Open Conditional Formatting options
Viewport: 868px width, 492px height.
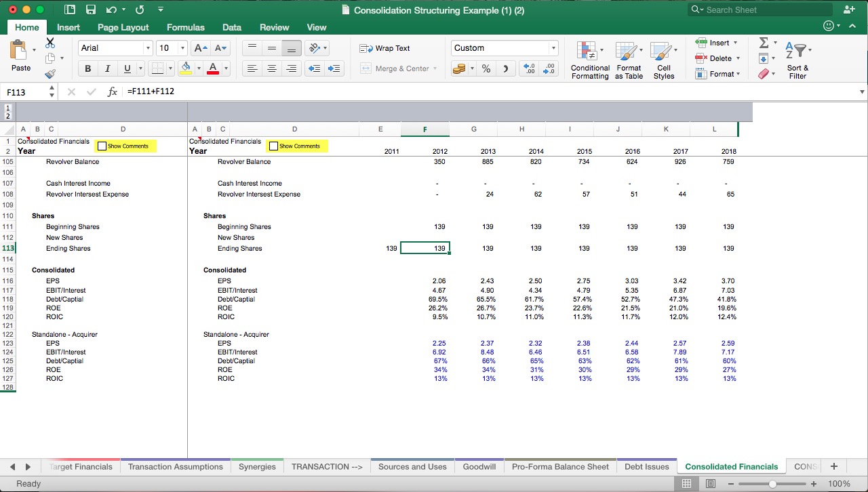(589, 60)
